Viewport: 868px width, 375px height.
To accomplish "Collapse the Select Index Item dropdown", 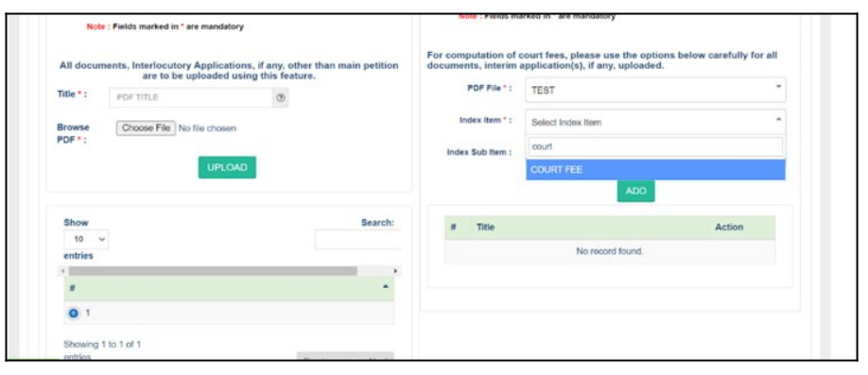I will coord(655,122).
